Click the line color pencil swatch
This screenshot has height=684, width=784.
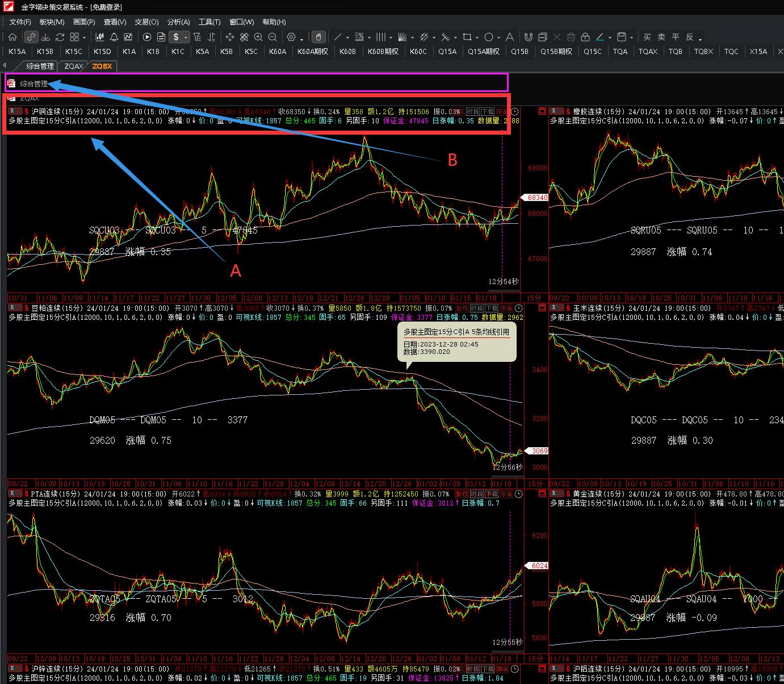[x=599, y=37]
